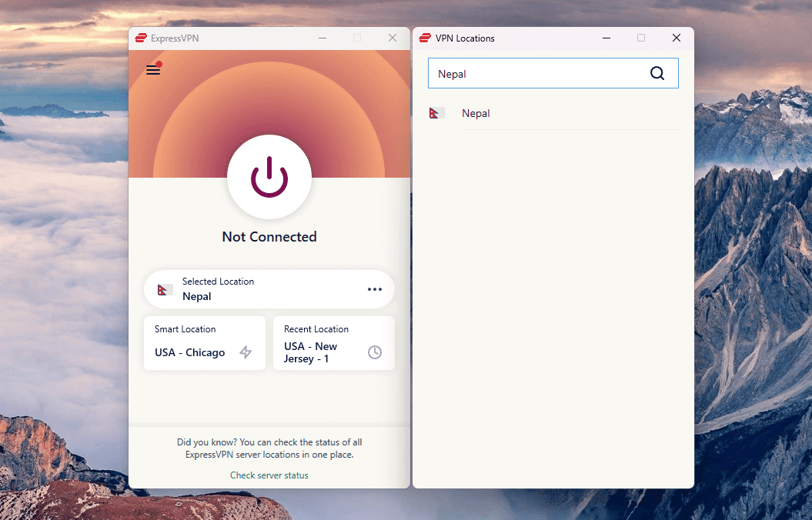Click the Smart Location lightning bolt icon

246,352
